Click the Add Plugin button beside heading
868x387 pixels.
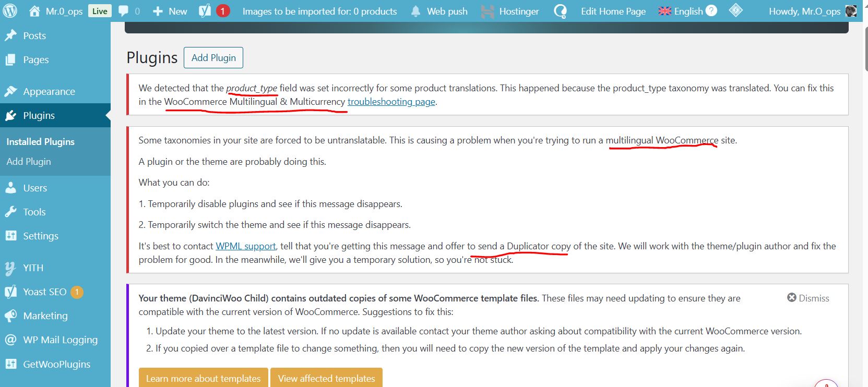tap(213, 57)
